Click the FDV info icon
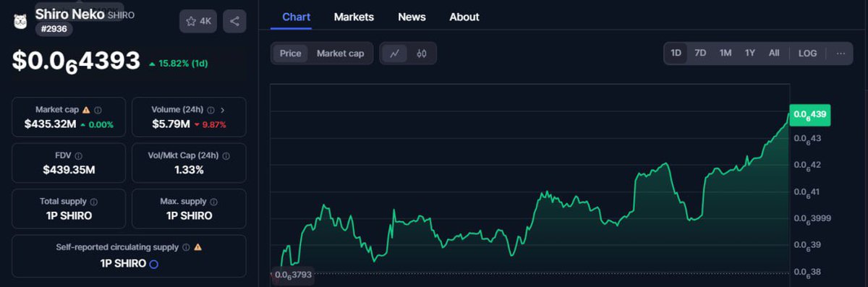The image size is (868, 287). [78, 155]
